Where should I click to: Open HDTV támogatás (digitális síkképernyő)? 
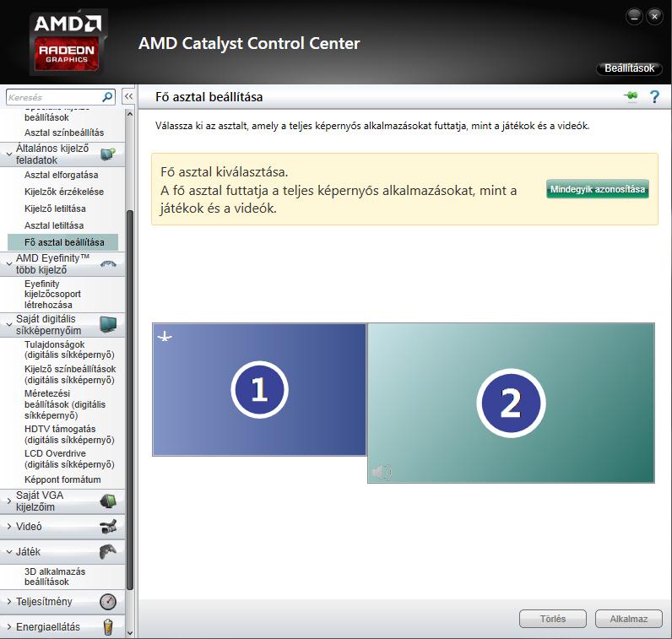click(x=69, y=434)
